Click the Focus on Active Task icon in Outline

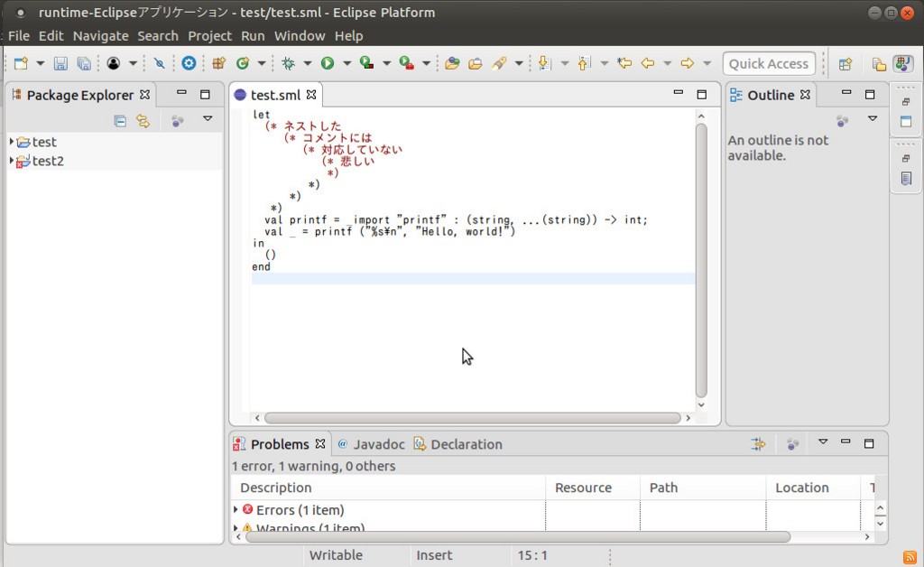pos(843,121)
